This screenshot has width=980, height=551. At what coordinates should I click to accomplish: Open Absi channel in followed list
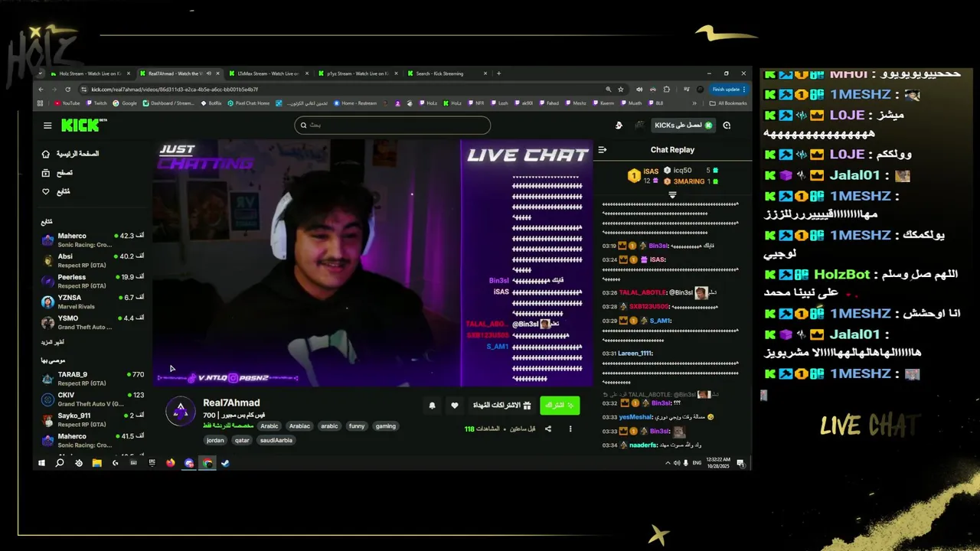[x=93, y=260]
